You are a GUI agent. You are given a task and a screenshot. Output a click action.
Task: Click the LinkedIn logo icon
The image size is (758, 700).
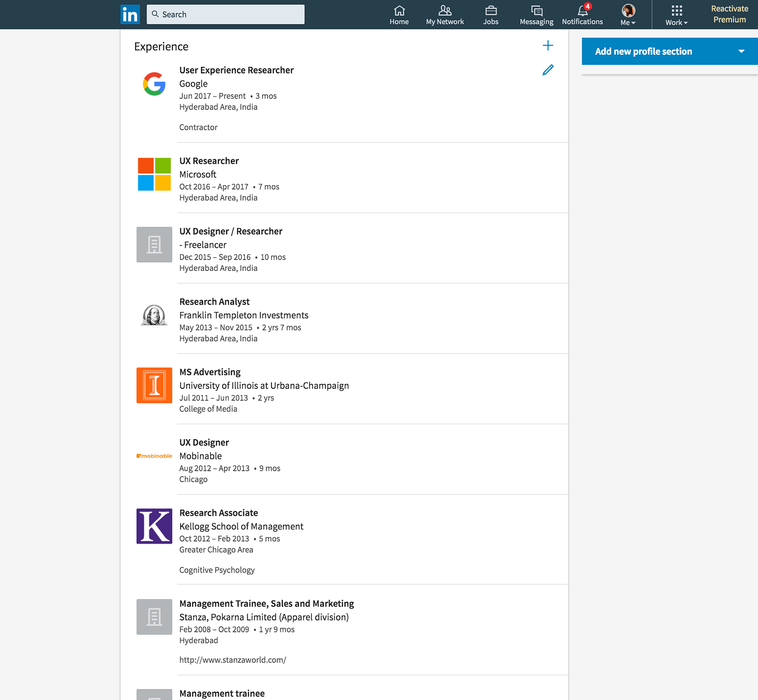click(130, 15)
